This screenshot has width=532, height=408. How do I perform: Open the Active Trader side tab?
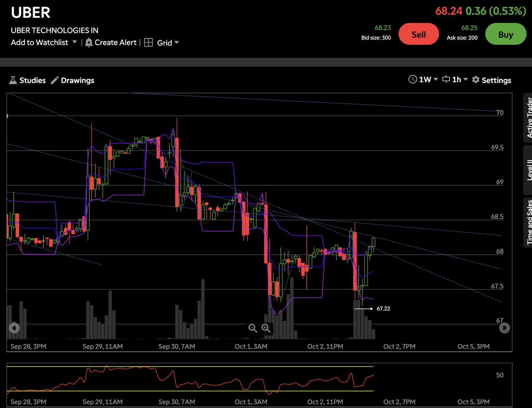528,117
